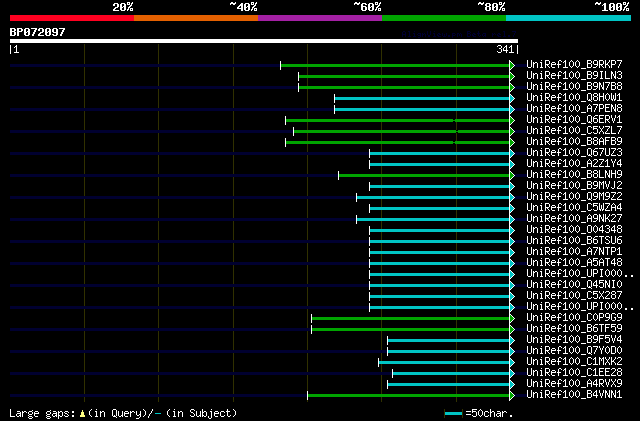Viewport: 640px width, 421px height.
Task: Click the cyan ~100% identity legend segment
Action: pos(569,18)
